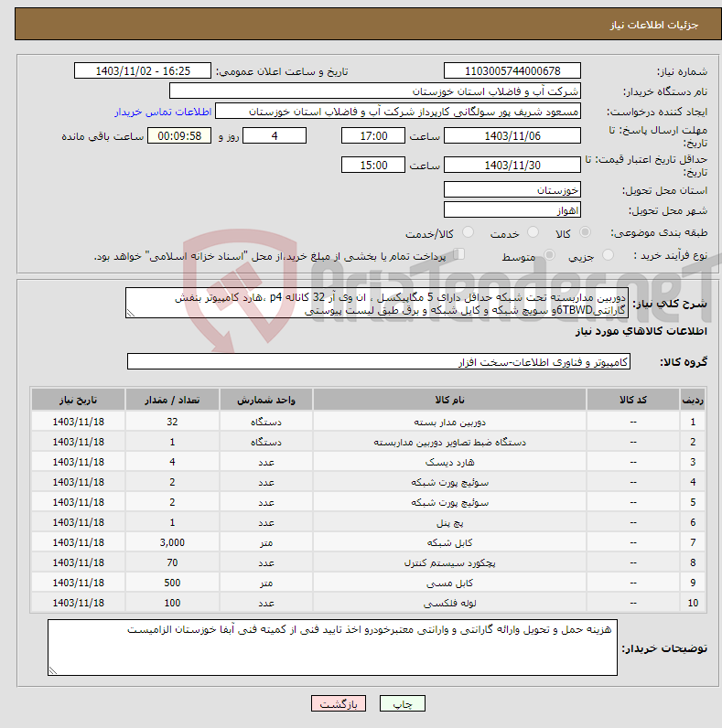
Task: Select the دستگاه ضبط تصاویر دوربین مداربسته row
Action: tap(368, 442)
